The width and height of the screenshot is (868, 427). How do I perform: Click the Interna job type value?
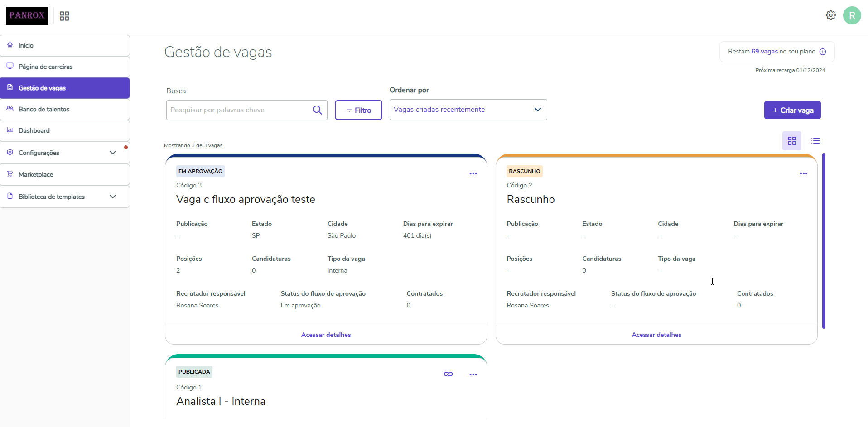338,270
